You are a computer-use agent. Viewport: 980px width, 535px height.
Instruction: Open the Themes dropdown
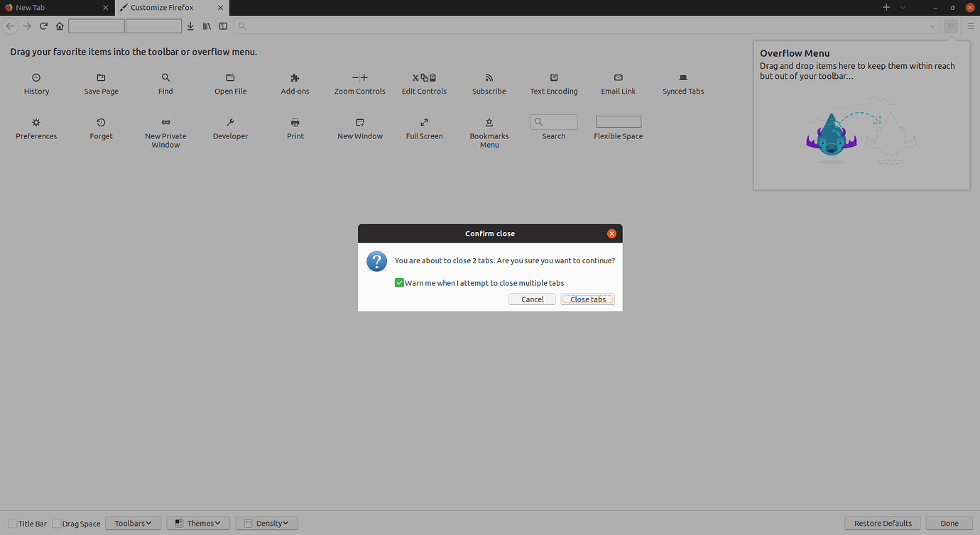[x=197, y=523]
